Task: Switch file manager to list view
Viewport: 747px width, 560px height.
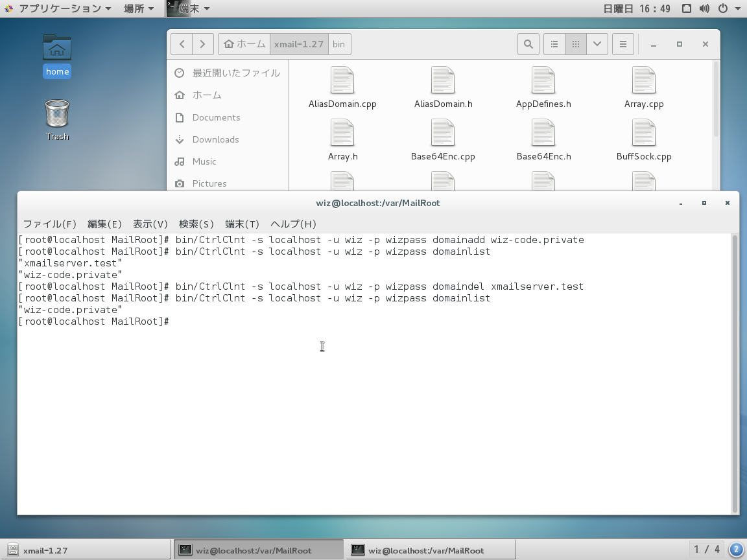Action: pyautogui.click(x=554, y=44)
